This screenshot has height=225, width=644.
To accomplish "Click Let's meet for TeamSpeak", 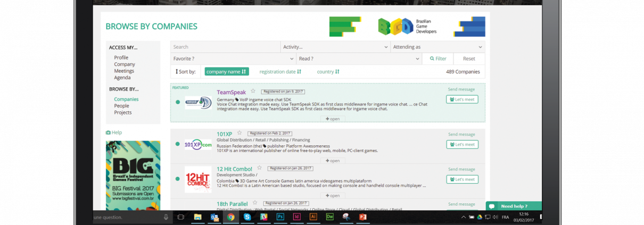I will point(462,99).
